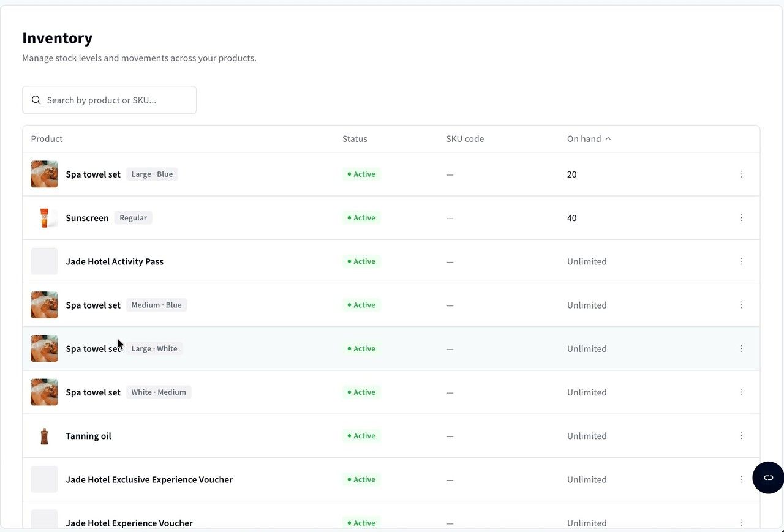Toggle the On hand sort arrow
The image size is (784, 532).
point(608,139)
